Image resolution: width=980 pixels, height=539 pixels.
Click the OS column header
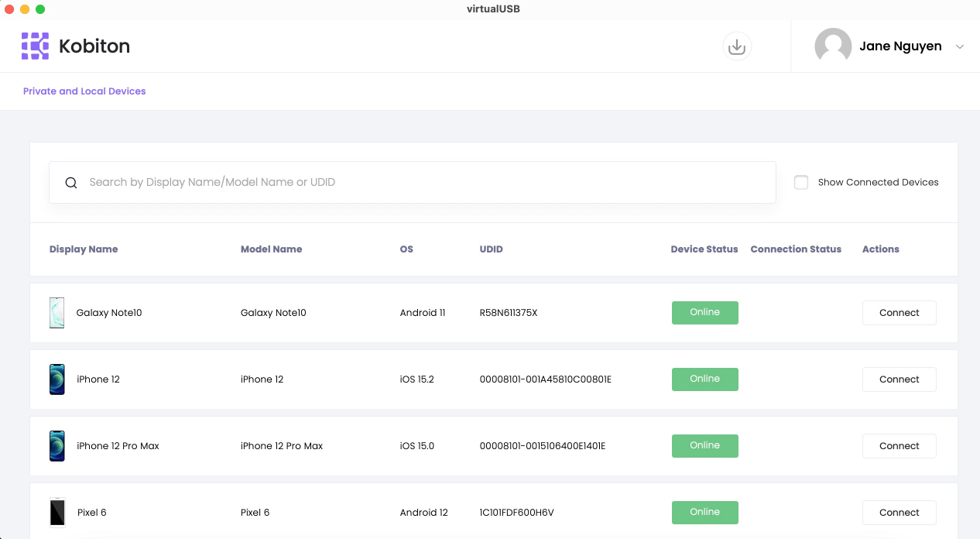tap(406, 249)
